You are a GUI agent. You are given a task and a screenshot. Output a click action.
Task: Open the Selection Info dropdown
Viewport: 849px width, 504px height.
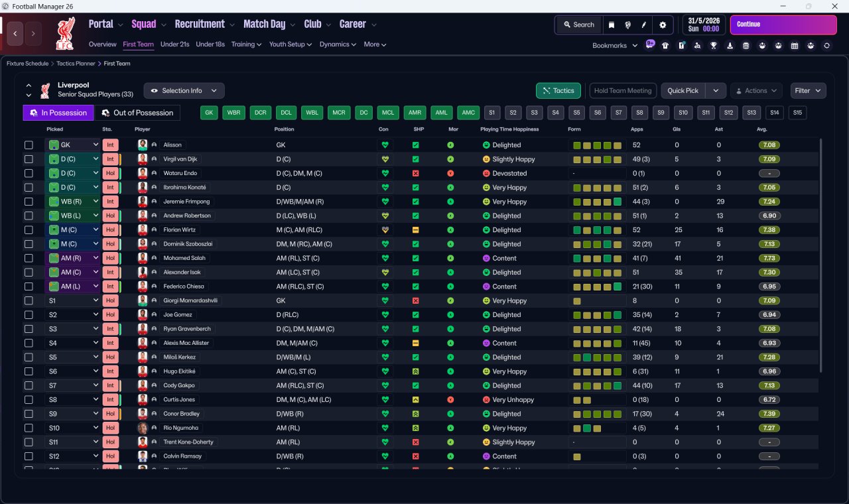pos(184,91)
